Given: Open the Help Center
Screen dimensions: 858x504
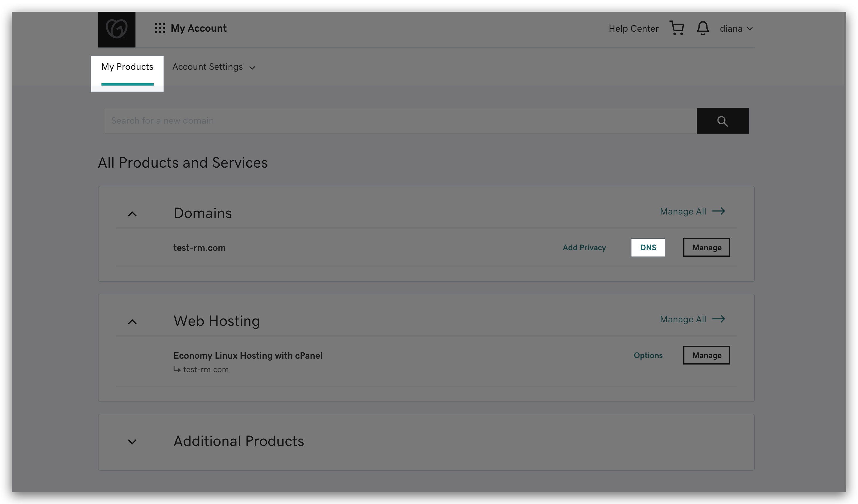Looking at the screenshot, I should coord(633,28).
